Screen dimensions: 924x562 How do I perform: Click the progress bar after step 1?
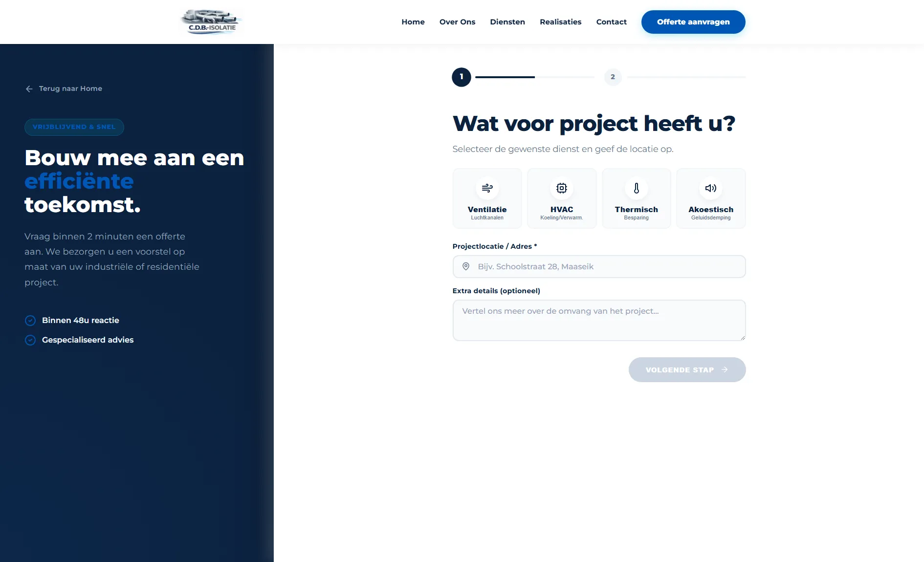point(535,77)
